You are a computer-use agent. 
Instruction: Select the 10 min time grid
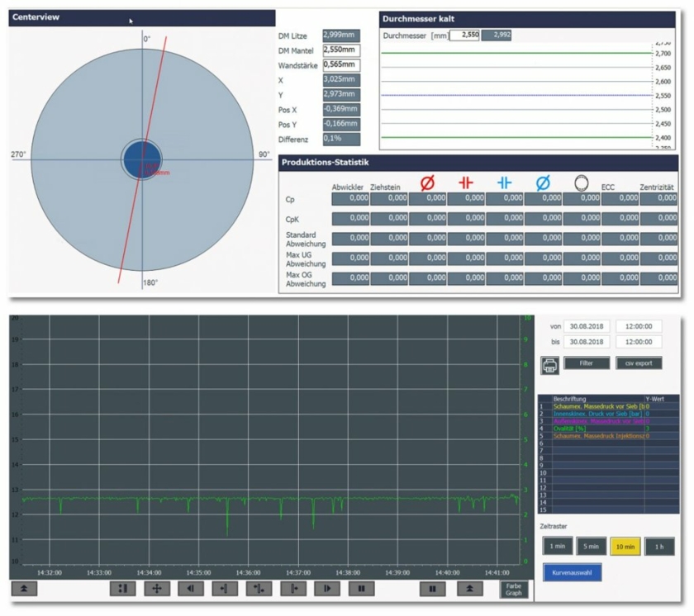pos(625,546)
